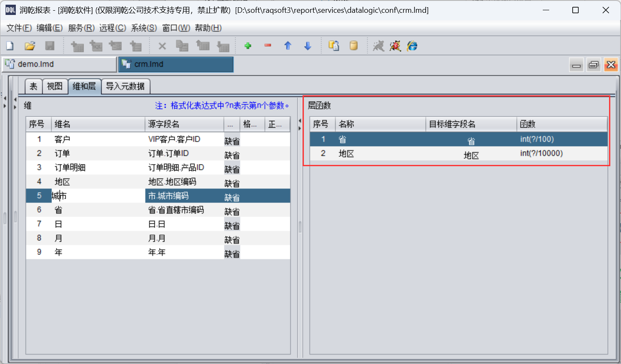Click the 源字段名 column header
This screenshot has width=621, height=364.
point(184,124)
